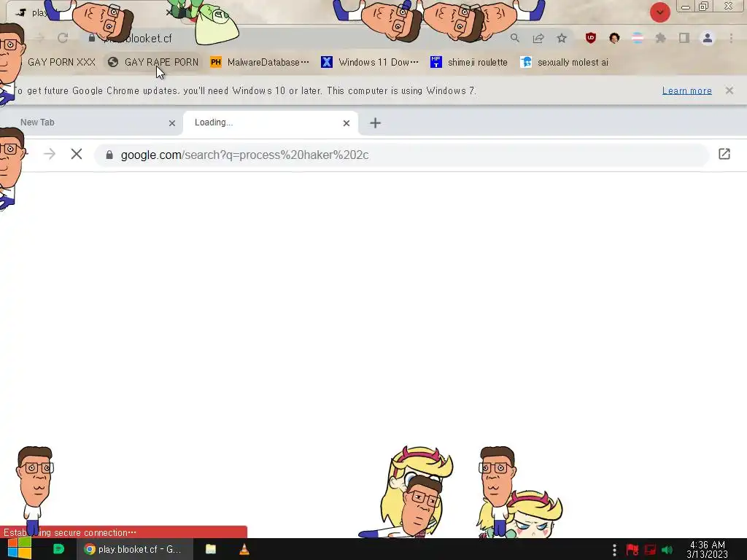
Task: Open File Explorer from the taskbar
Action: 211,549
